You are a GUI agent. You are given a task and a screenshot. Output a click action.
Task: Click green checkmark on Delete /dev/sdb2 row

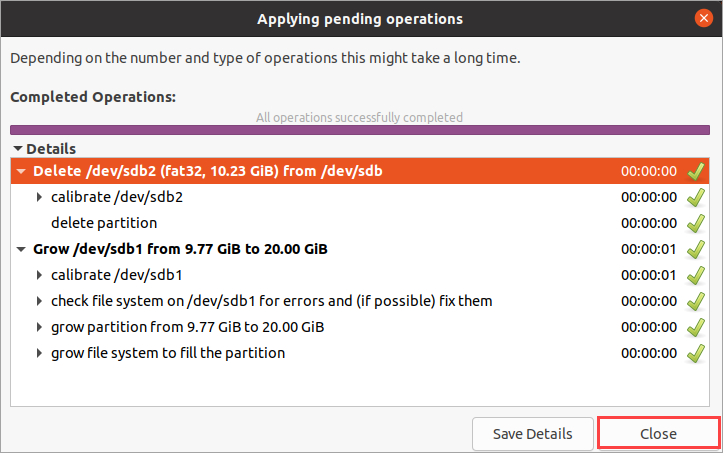pyautogui.click(x=696, y=171)
